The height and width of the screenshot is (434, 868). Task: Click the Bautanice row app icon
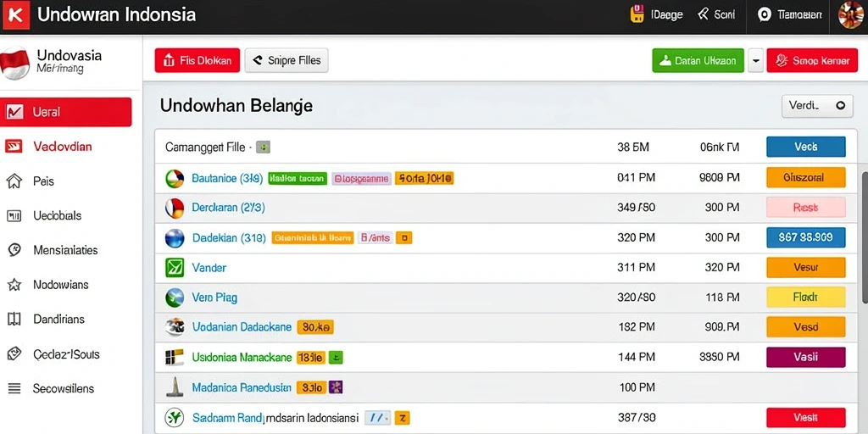point(175,178)
